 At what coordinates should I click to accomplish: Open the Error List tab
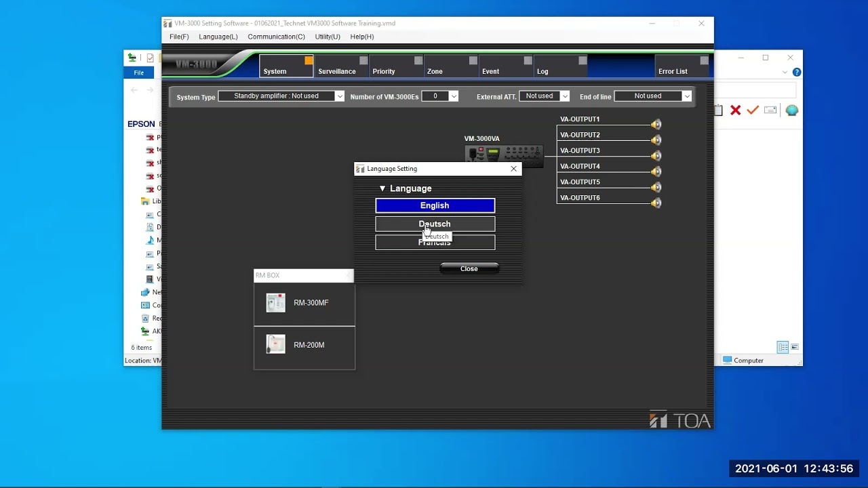[683, 66]
